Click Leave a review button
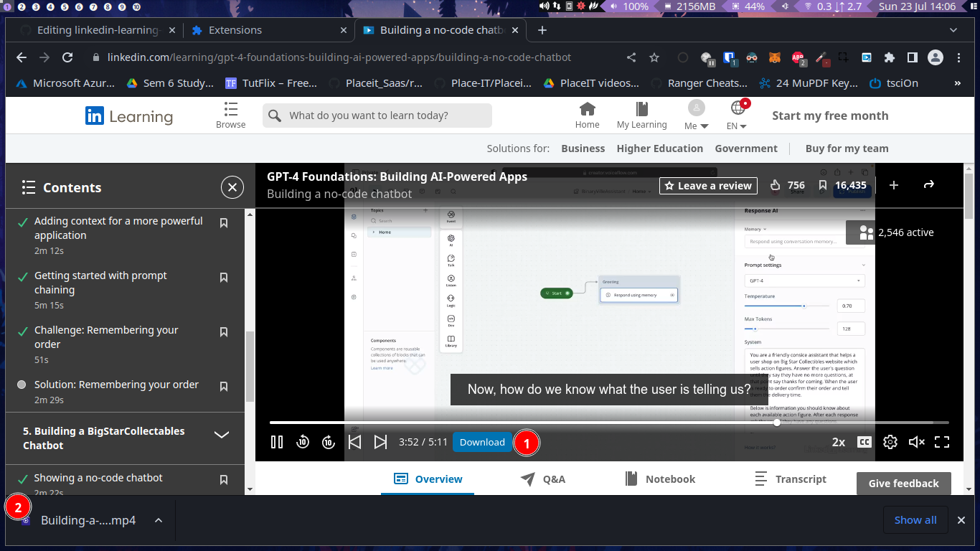 [x=708, y=185]
